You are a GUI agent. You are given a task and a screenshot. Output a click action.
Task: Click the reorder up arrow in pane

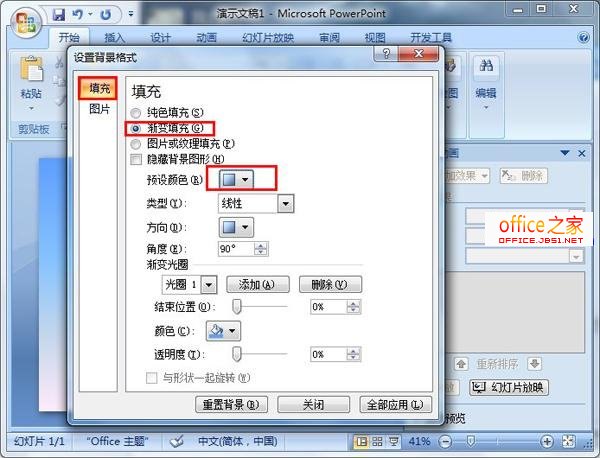point(461,364)
